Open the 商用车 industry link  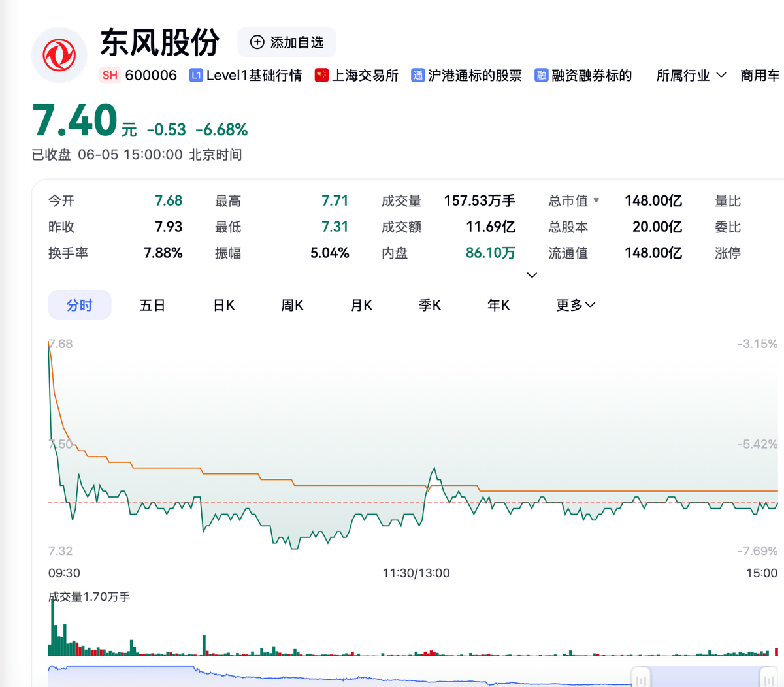(x=760, y=75)
